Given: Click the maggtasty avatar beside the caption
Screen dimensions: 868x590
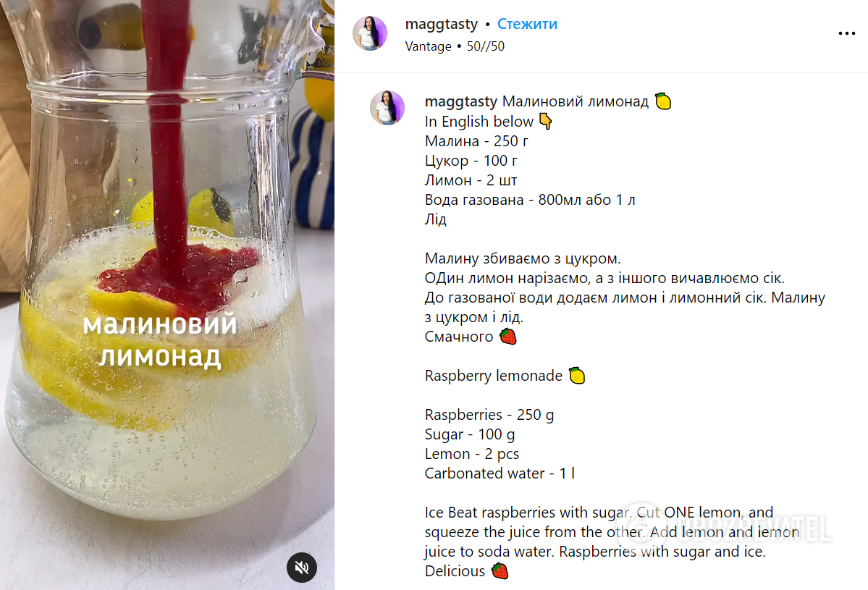Looking at the screenshot, I should 387,108.
